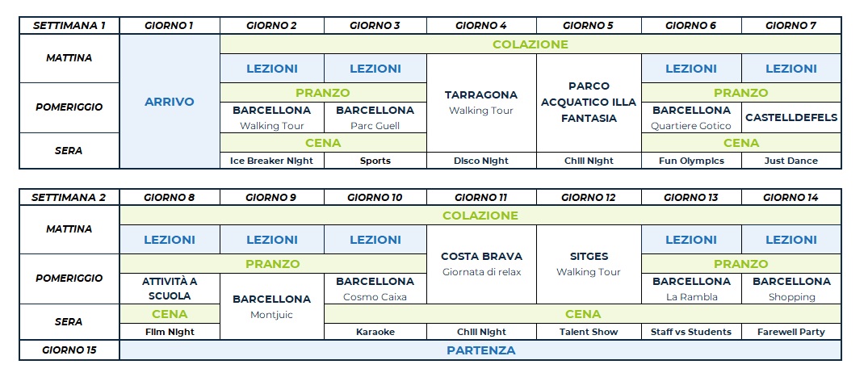
Task: Click the Fun Olympics evening activity
Action: click(x=690, y=161)
